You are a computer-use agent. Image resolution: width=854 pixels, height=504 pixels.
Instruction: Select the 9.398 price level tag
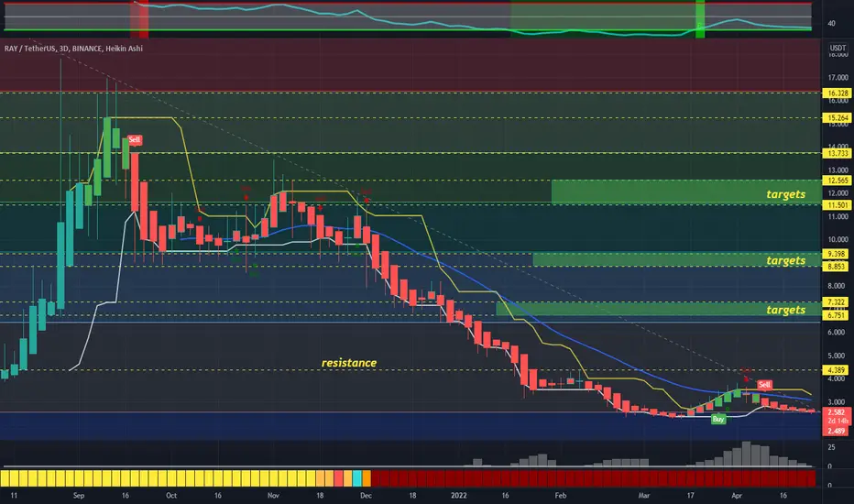pyautogui.click(x=838, y=254)
